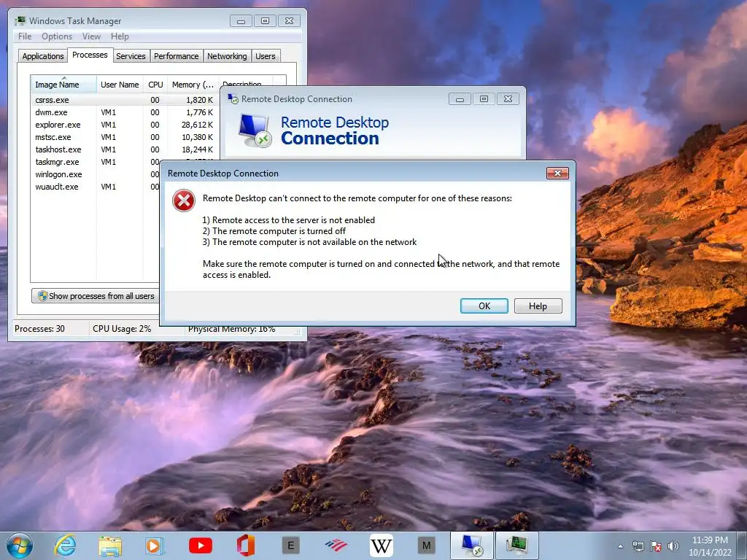Open the Action Center flag icon
747x560 pixels.
click(656, 546)
